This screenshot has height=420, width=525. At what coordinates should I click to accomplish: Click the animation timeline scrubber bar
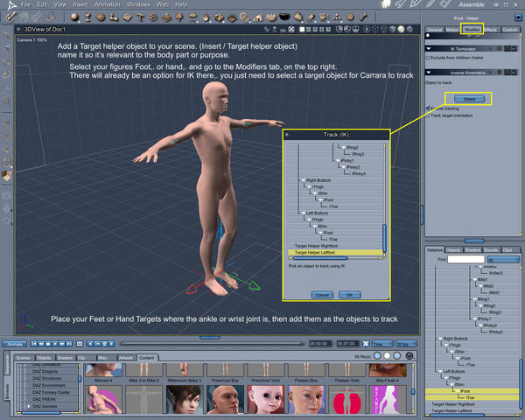tap(213, 344)
